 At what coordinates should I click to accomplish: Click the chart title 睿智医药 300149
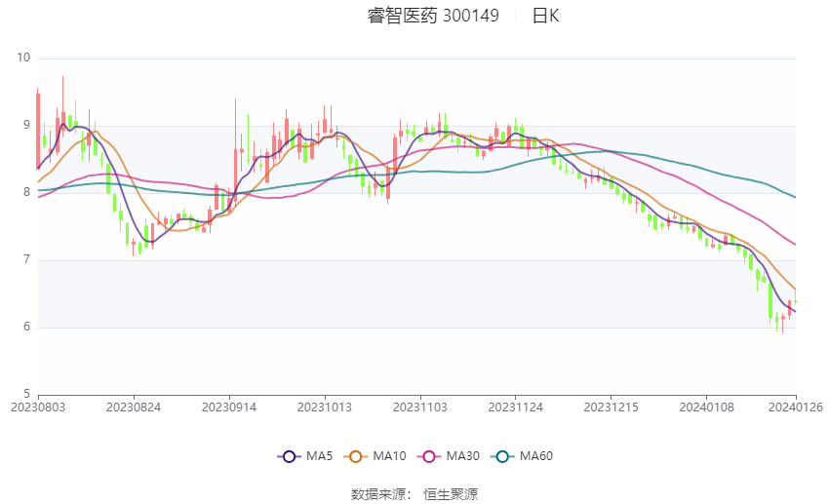tap(433, 16)
